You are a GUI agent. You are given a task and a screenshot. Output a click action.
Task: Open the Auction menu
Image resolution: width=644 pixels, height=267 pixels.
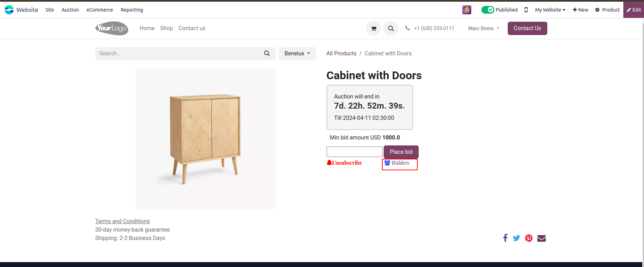pos(70,10)
